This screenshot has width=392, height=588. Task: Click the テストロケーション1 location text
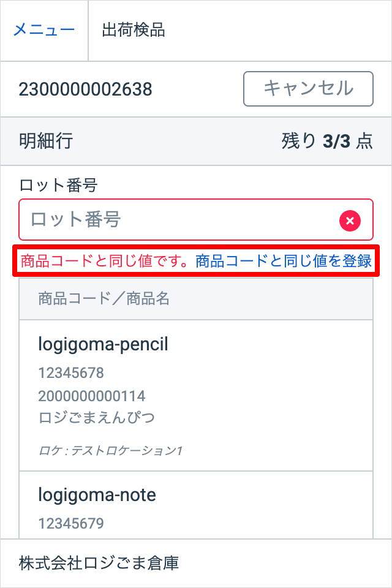(110, 451)
